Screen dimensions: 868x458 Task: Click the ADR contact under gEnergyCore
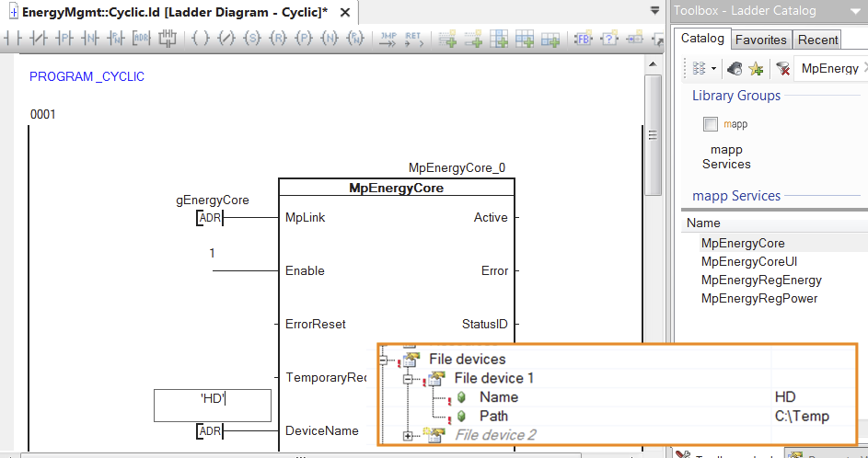[210, 218]
